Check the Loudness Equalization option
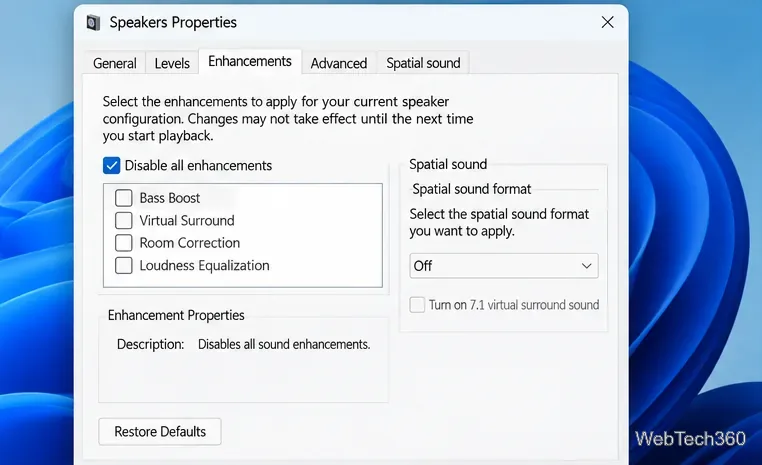This screenshot has height=465, width=762. pos(123,265)
